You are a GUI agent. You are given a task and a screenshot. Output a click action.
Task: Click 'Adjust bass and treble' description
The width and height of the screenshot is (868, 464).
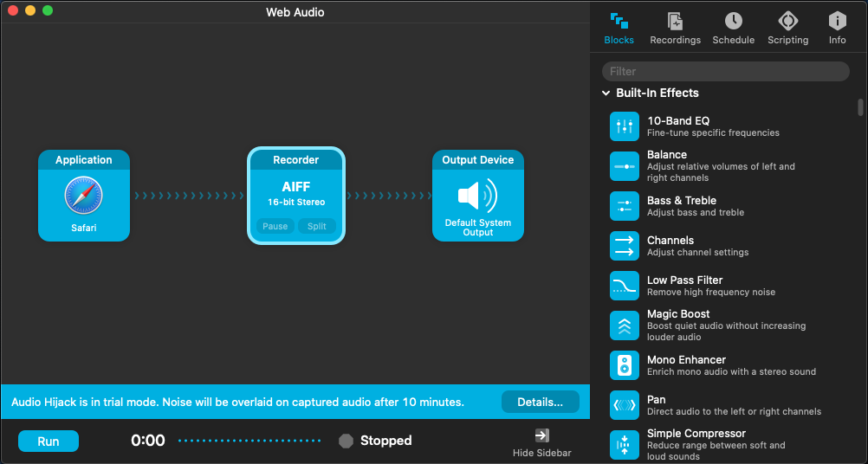pyautogui.click(x=696, y=212)
